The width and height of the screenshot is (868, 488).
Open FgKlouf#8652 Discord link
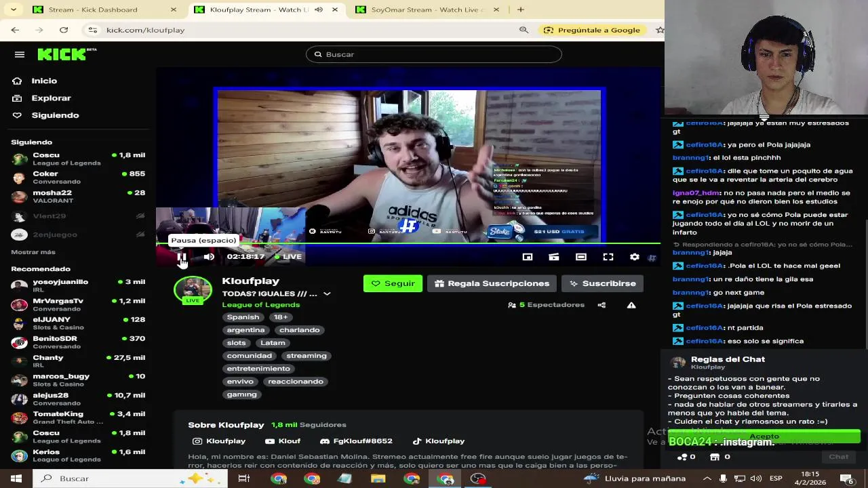356,441
